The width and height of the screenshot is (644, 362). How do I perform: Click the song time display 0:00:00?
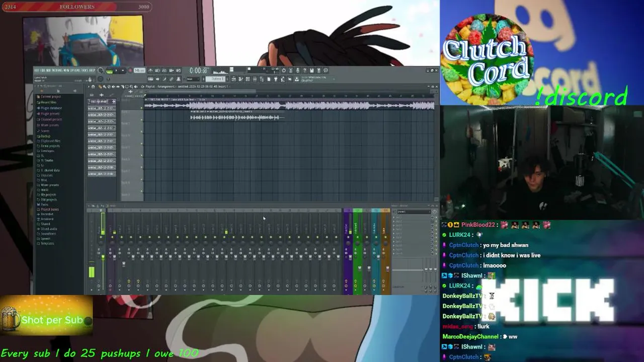tap(198, 70)
